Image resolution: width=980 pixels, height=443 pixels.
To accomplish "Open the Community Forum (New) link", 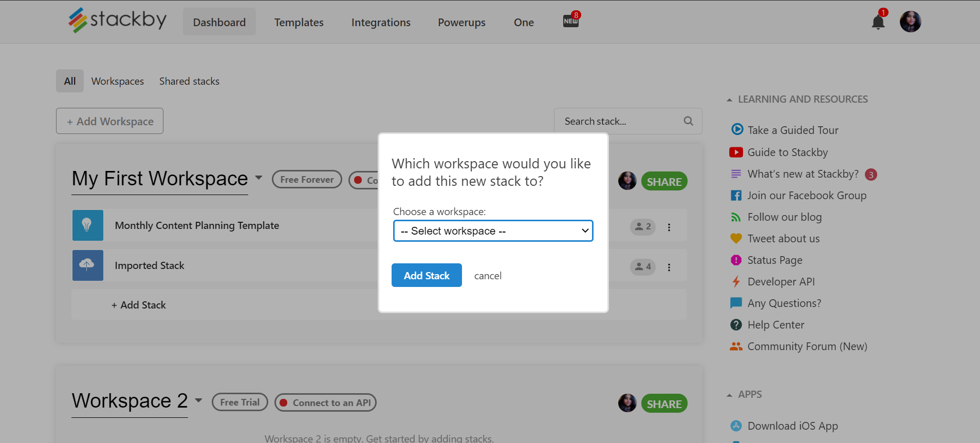I will pyautogui.click(x=807, y=346).
